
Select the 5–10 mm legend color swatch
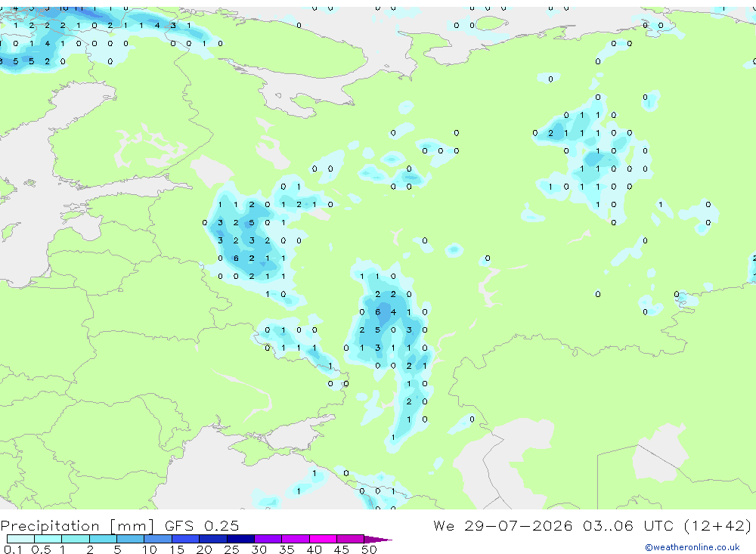(130, 539)
